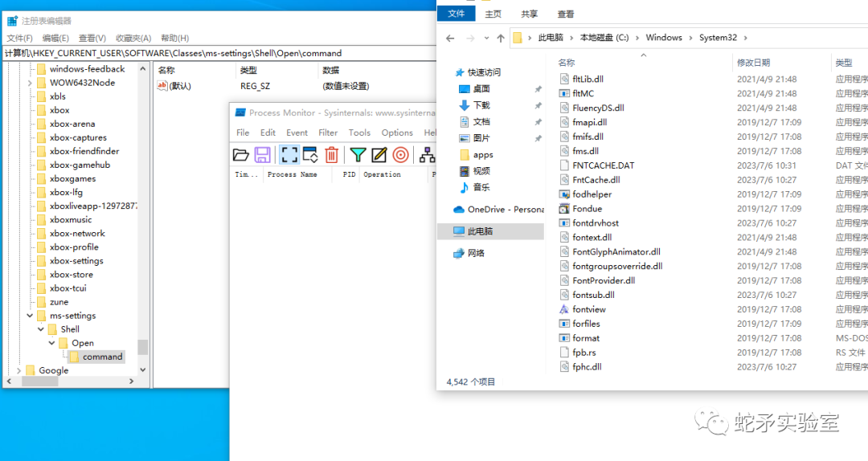
Task: Expand the WOW6432Node registry key
Action: (x=30, y=83)
